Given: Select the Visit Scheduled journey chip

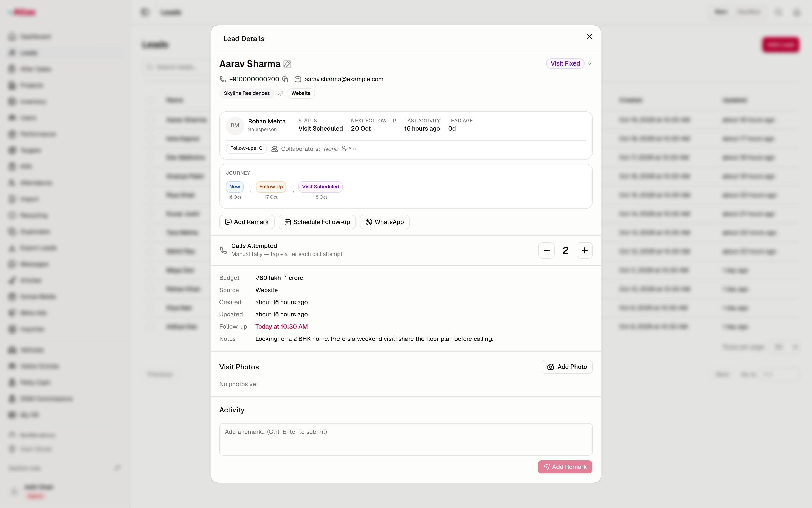Looking at the screenshot, I should click(320, 187).
